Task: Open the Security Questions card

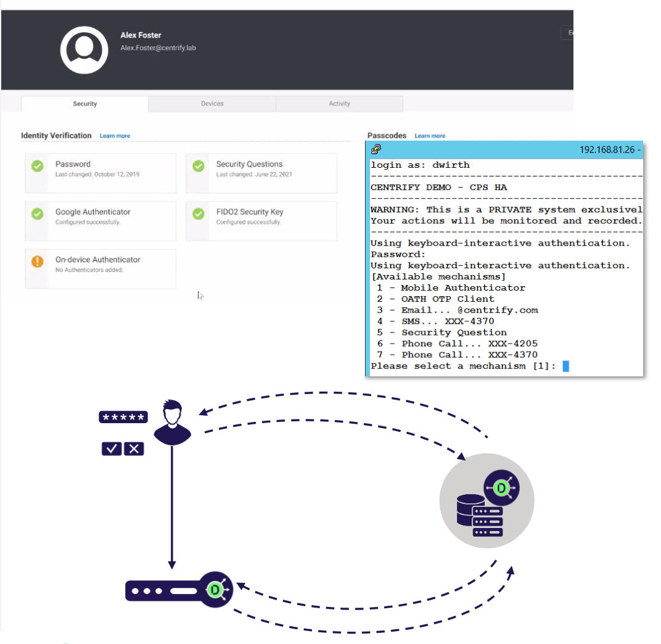Action: point(261,173)
